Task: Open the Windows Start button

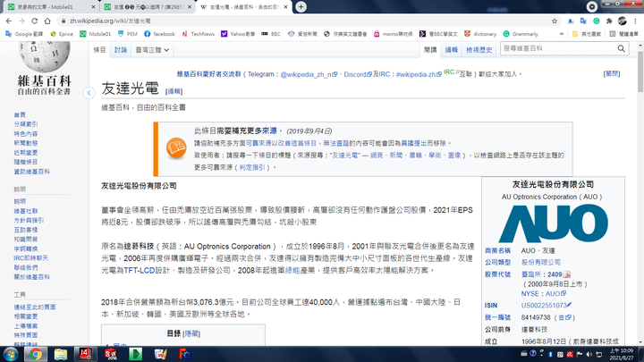Action: (x=10, y=354)
